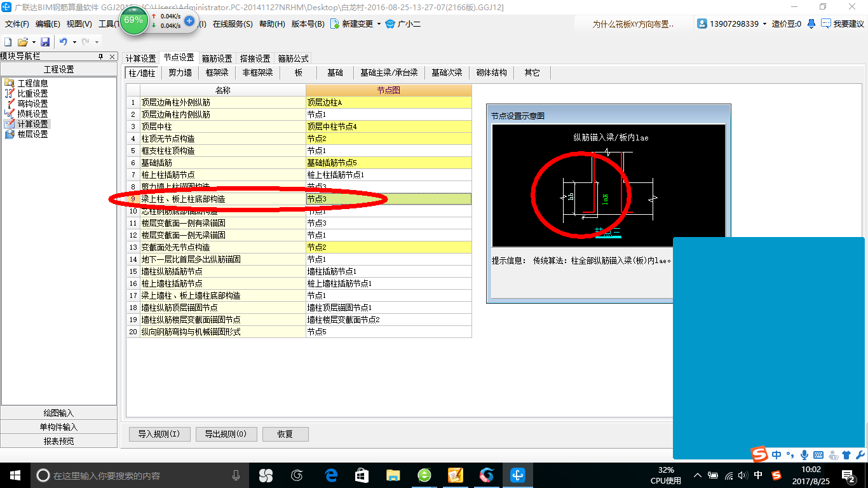This screenshot has height=488, width=868.
Task: Open the 视图(V) menu
Action: point(79,24)
